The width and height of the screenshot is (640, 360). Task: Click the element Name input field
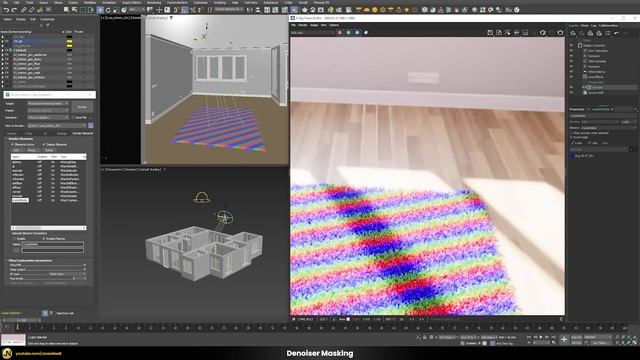click(x=52, y=244)
